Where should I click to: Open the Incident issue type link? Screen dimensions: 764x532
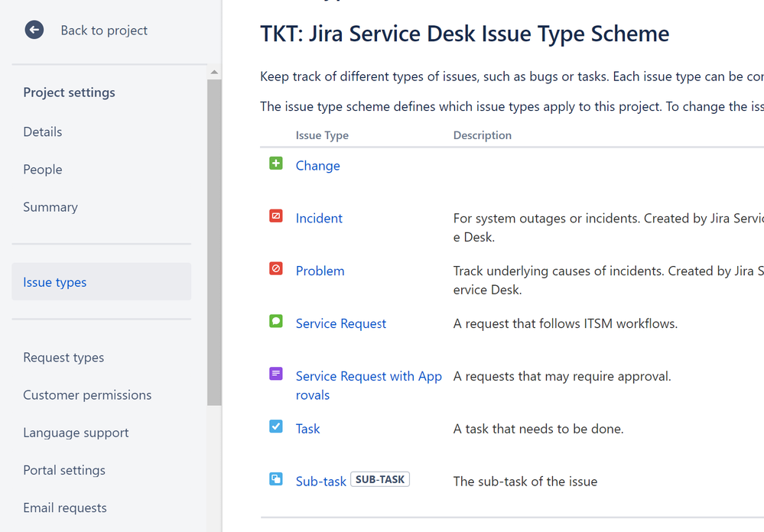click(319, 219)
